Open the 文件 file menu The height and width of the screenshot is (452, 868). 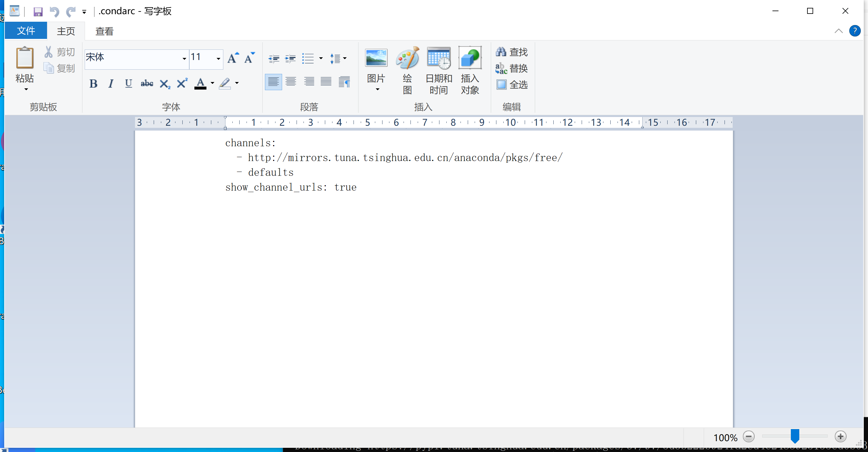(x=26, y=31)
